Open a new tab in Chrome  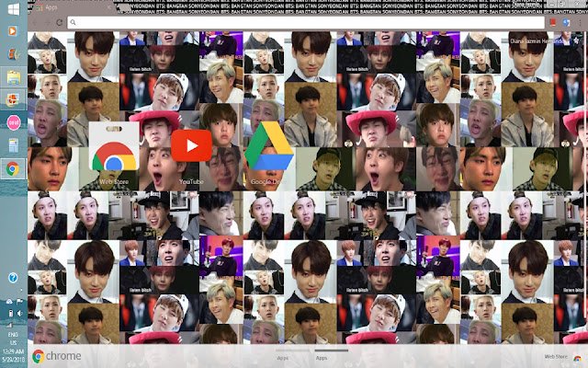pos(124,7)
